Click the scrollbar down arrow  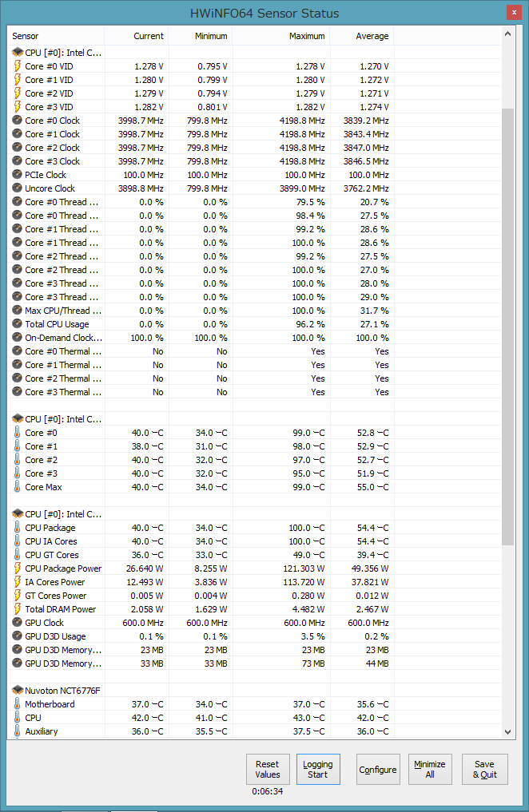tap(507, 731)
